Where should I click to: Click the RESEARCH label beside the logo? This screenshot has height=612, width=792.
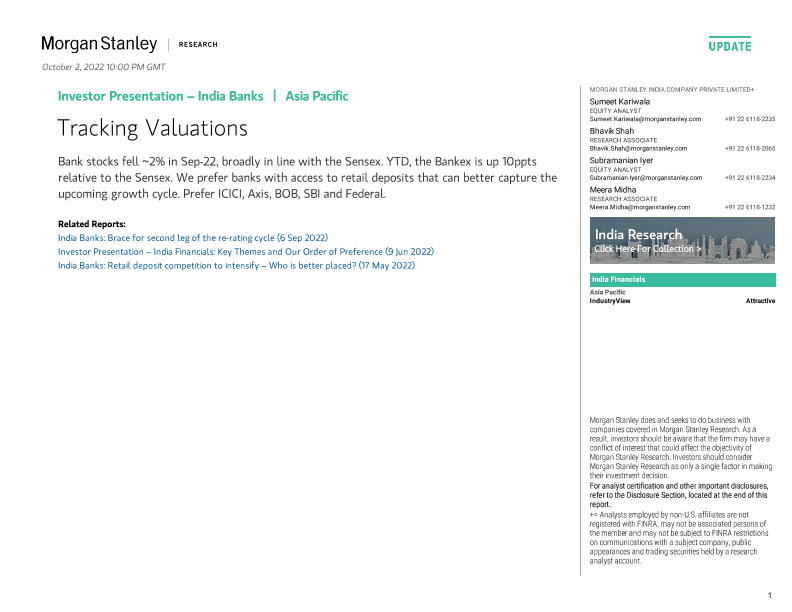click(197, 45)
